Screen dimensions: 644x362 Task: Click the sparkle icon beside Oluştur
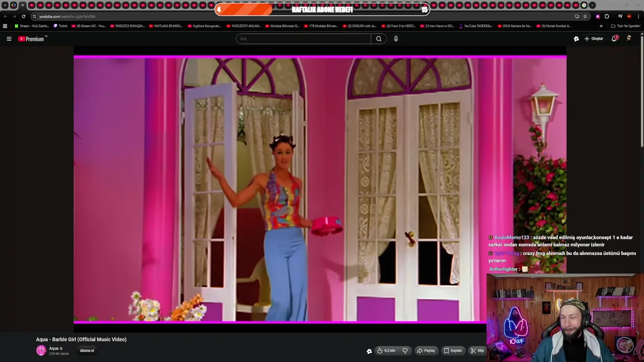pos(576,39)
